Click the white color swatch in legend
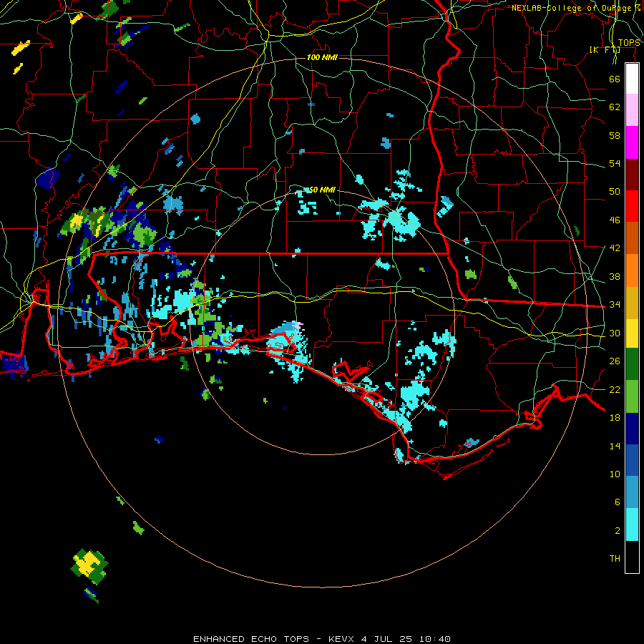This screenshot has height=644, width=644. click(632, 79)
